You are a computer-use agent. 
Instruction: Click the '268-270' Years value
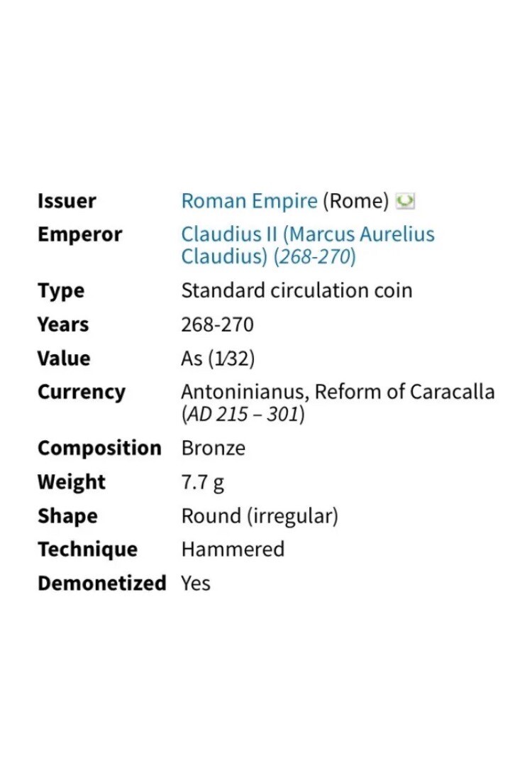coord(217,325)
